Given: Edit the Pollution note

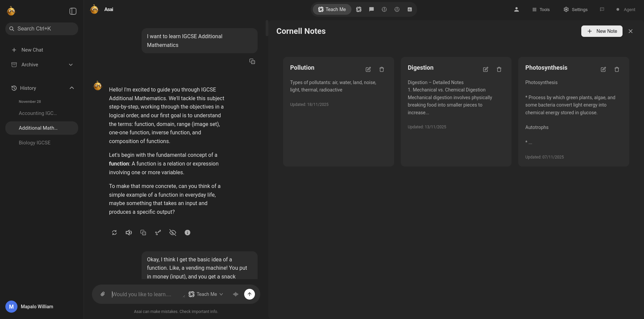Looking at the screenshot, I should click(x=368, y=69).
